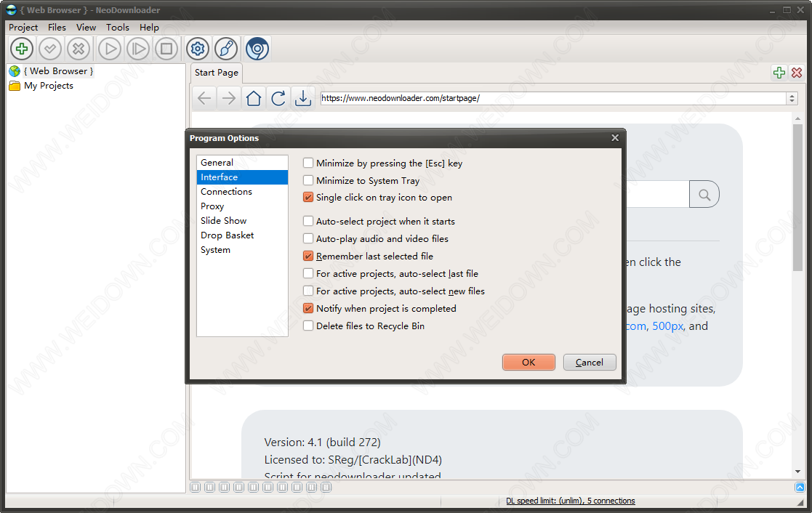The width and height of the screenshot is (812, 513).
Task: Select the Start Page tab
Action: 217,73
